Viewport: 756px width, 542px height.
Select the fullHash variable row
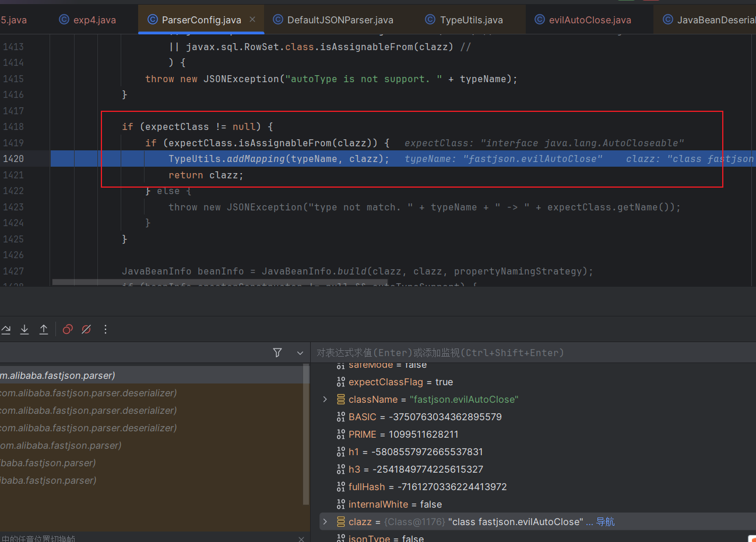pos(421,487)
